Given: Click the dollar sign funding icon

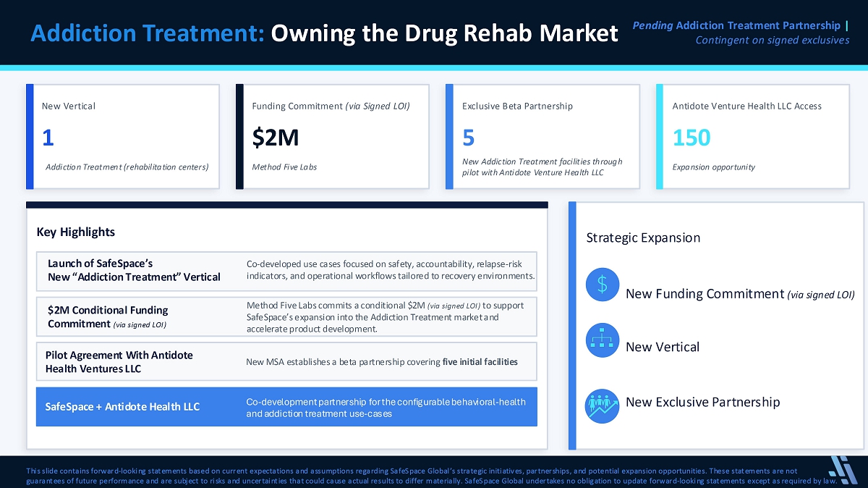Looking at the screenshot, I should 602,285.
